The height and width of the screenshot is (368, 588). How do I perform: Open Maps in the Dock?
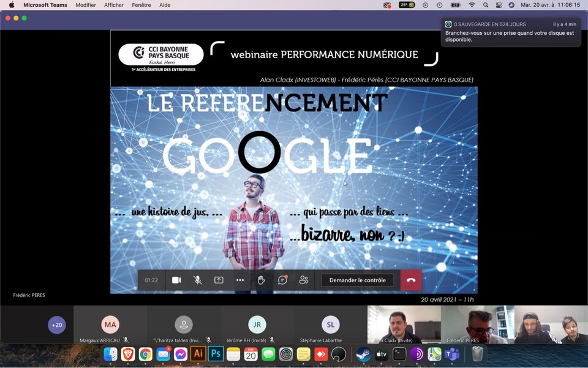point(434,354)
